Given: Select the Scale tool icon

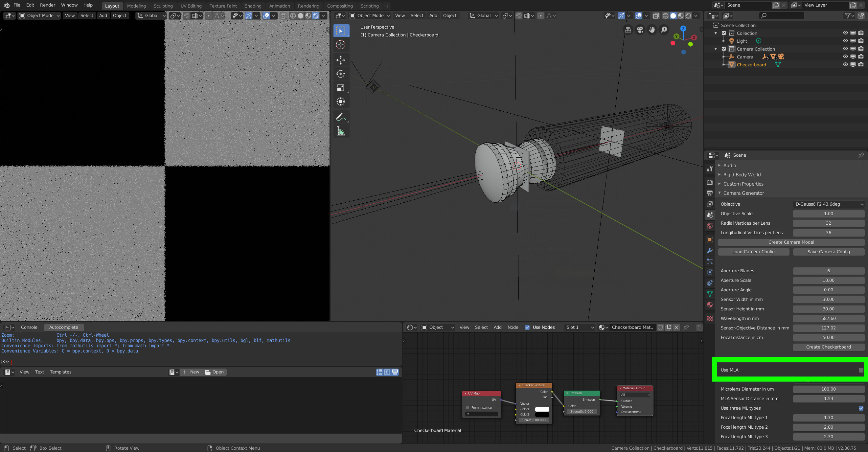Looking at the screenshot, I should coord(341,88).
